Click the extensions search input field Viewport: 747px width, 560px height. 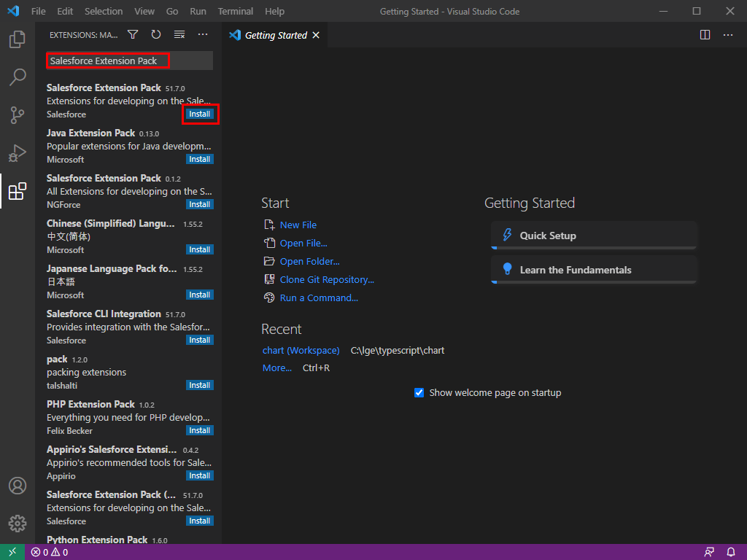(x=130, y=61)
